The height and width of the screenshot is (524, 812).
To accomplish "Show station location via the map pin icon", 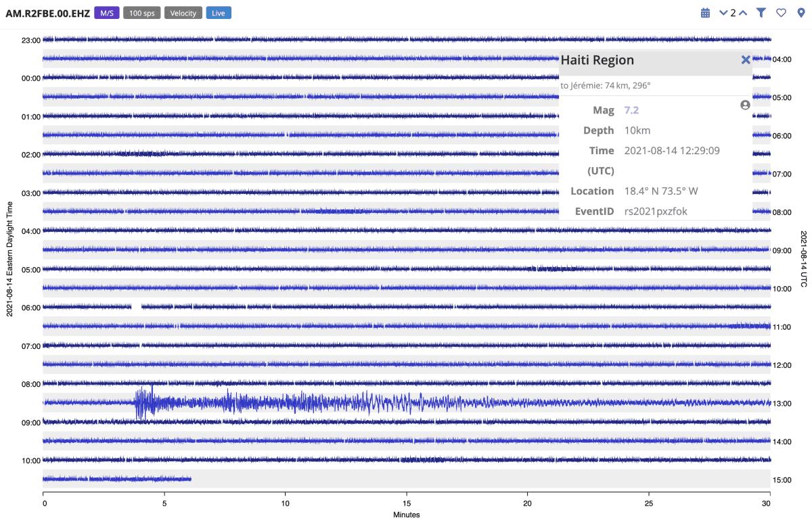I will (x=800, y=12).
